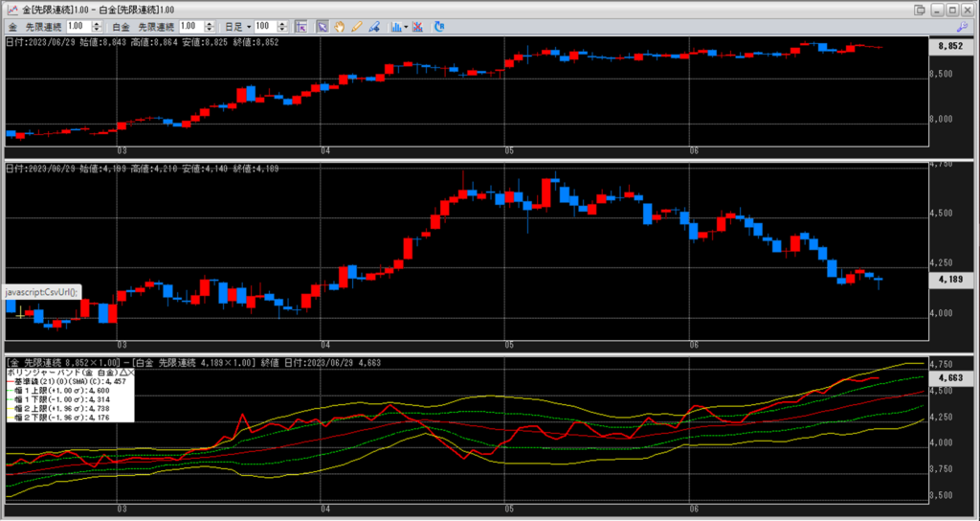The image size is (980, 521).
Task: Select the arrow pointer cursor tool
Action: click(323, 26)
